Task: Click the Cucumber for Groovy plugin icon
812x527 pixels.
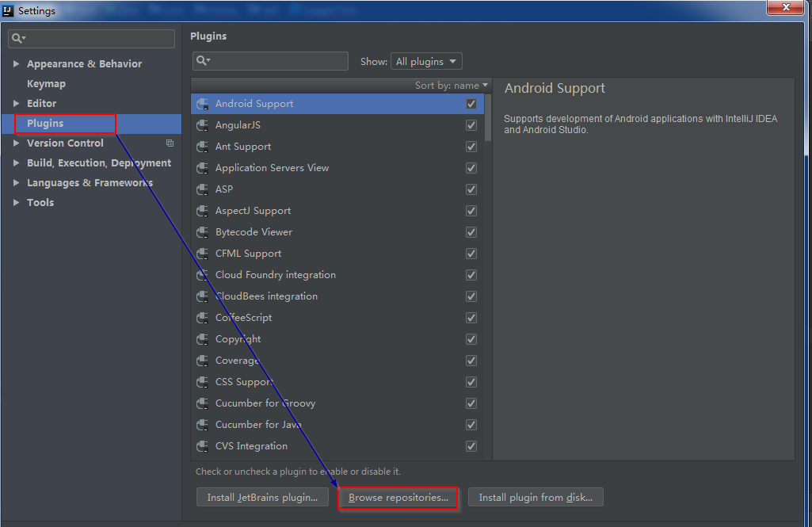Action: point(203,403)
